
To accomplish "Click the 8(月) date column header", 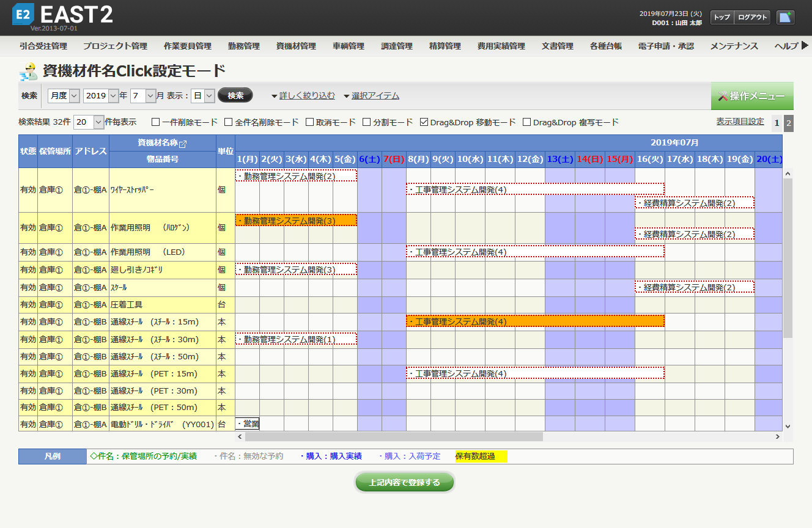I will 418,159.
